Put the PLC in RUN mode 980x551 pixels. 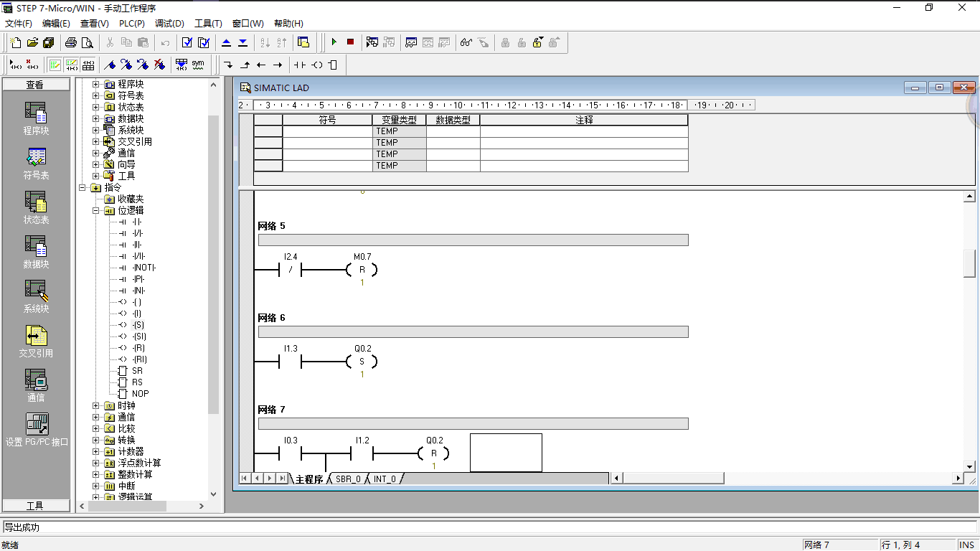coord(334,42)
